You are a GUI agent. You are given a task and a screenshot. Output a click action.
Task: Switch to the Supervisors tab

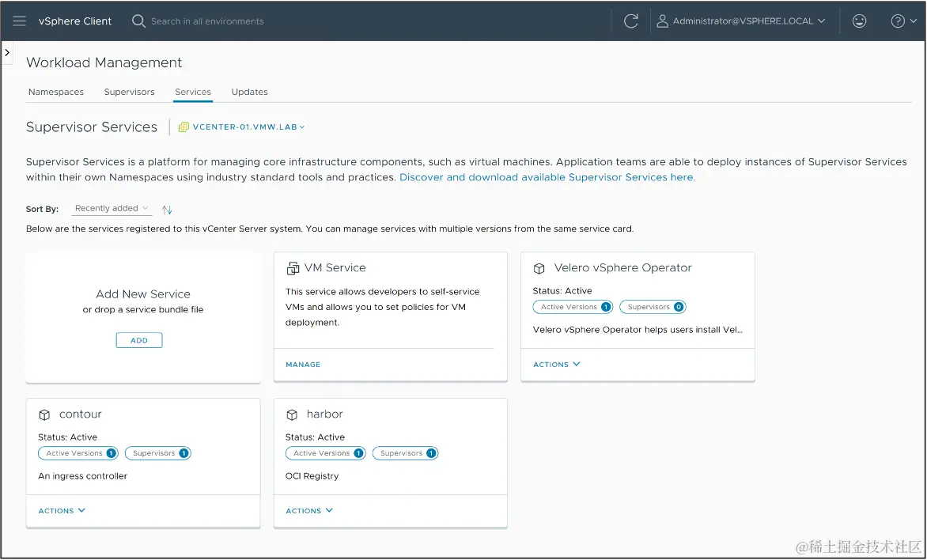pos(130,93)
